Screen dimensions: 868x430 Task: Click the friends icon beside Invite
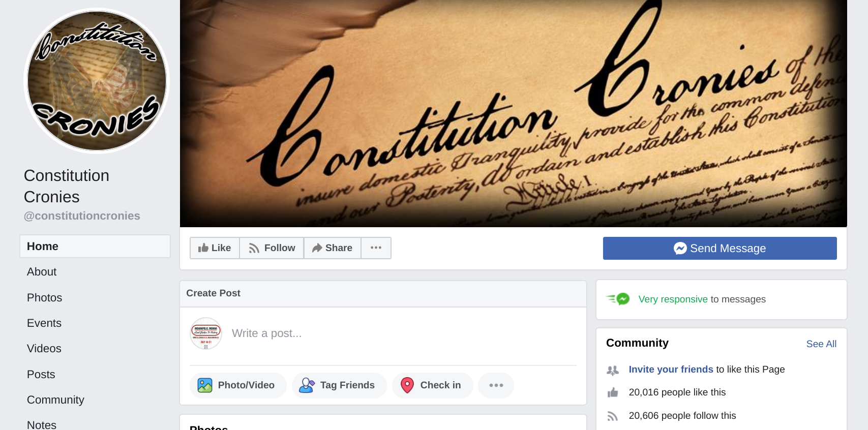[x=613, y=370]
